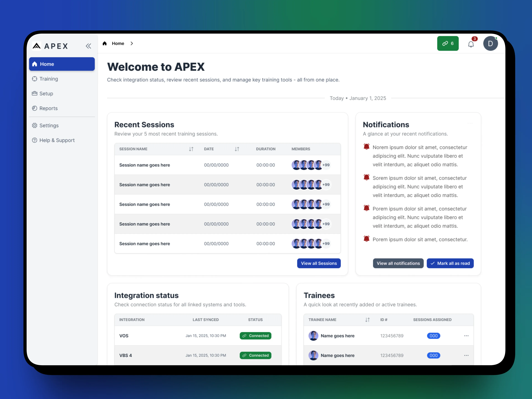Click the first trainee avatar
This screenshot has height=399, width=532.
pyautogui.click(x=313, y=336)
